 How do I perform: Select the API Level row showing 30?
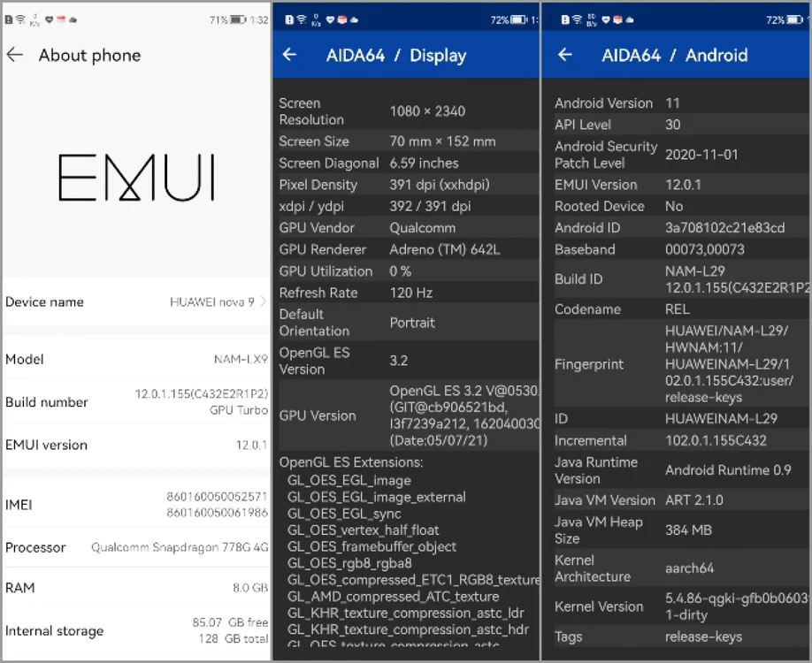[x=681, y=125]
